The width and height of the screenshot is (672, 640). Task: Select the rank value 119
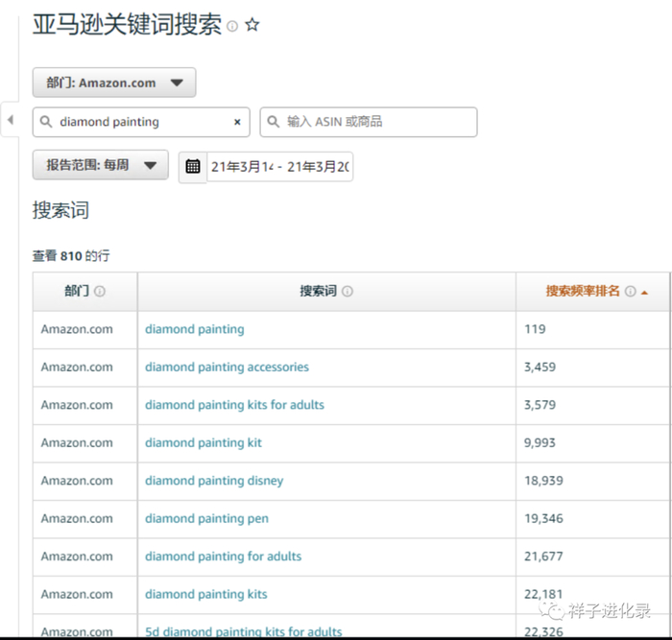(x=535, y=329)
